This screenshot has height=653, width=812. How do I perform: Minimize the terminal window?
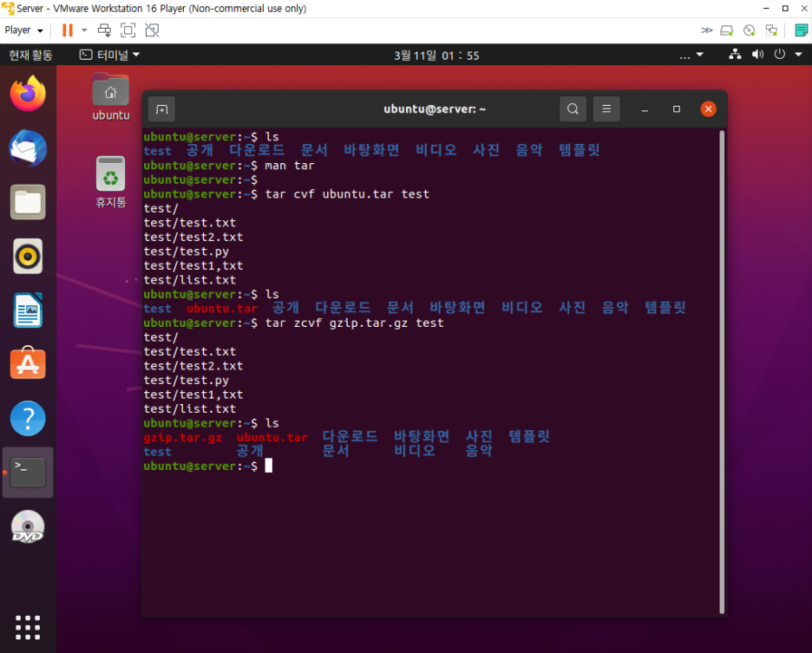(x=645, y=109)
